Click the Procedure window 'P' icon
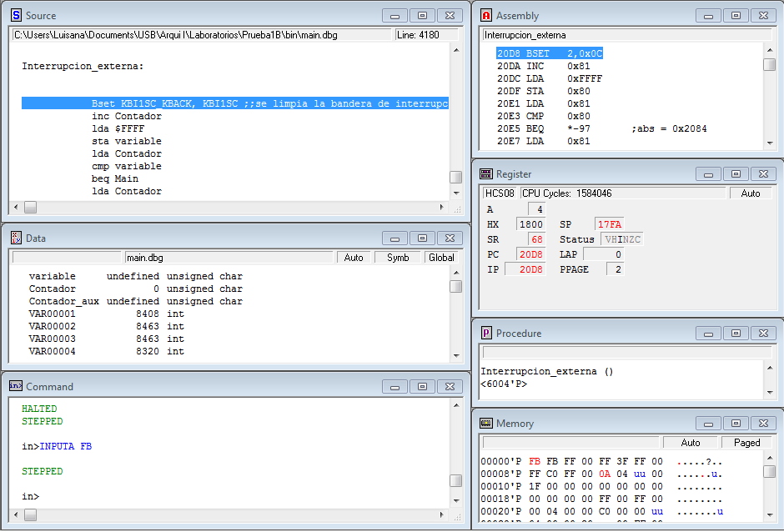784x532 pixels. (x=486, y=333)
